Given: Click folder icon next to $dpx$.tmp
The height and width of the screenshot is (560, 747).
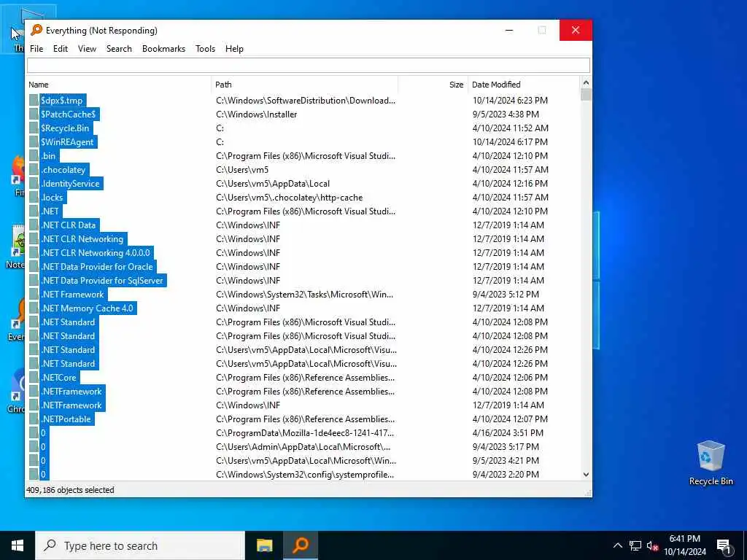Looking at the screenshot, I should click(34, 101).
